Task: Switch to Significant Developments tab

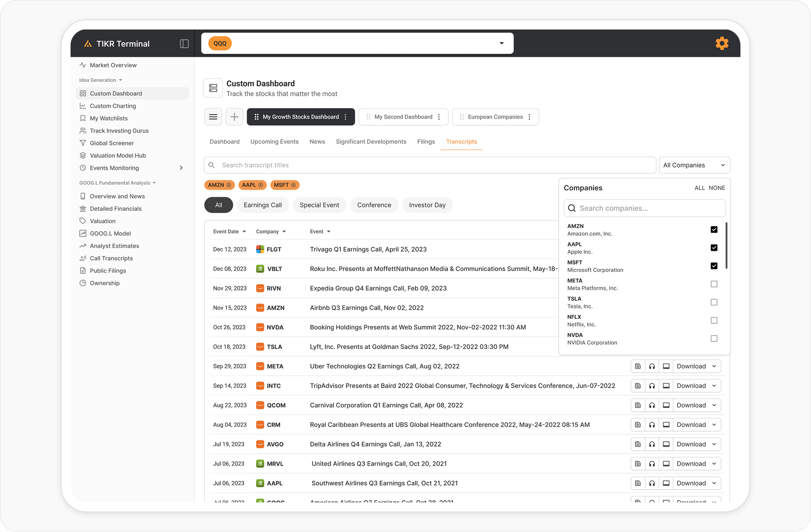Action: pos(371,142)
